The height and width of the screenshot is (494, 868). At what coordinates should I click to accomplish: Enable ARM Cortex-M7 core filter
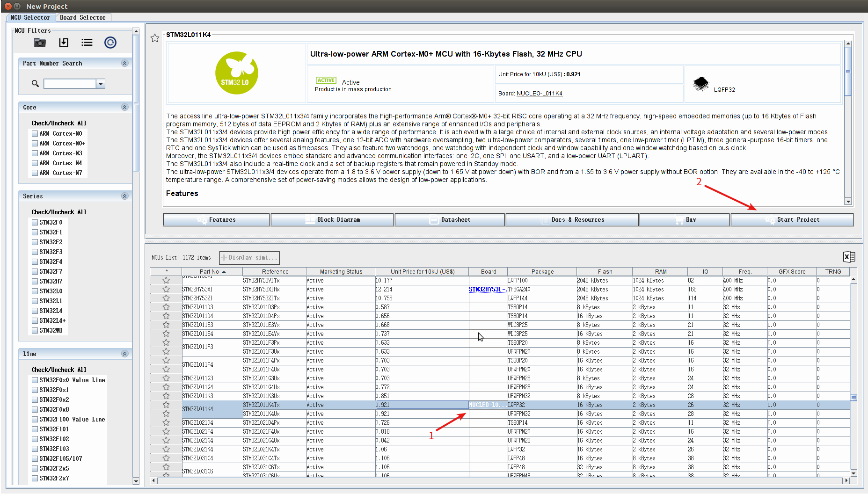click(x=35, y=173)
